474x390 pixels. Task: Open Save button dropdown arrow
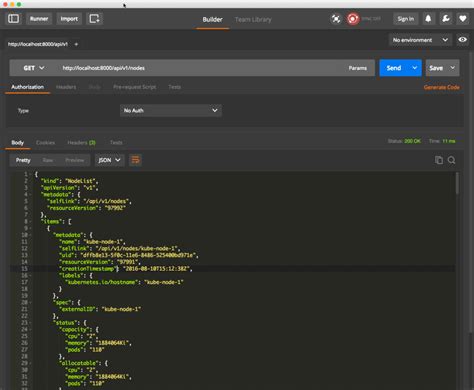click(x=453, y=68)
